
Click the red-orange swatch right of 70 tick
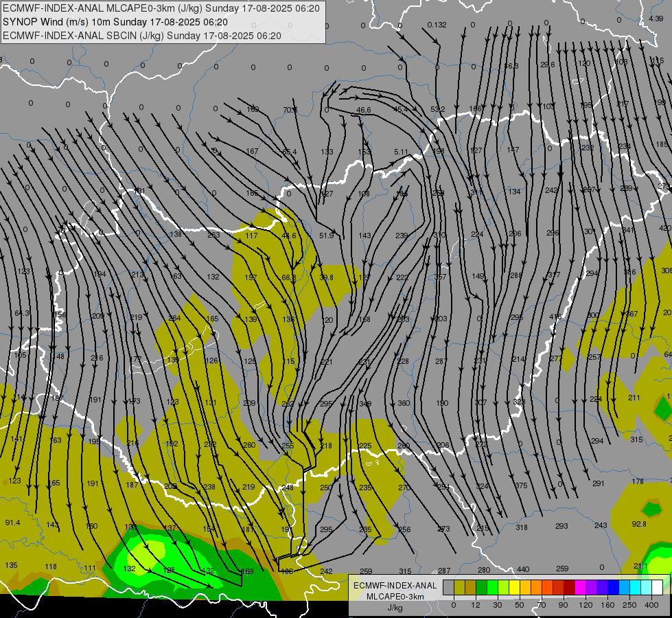[x=547, y=587]
